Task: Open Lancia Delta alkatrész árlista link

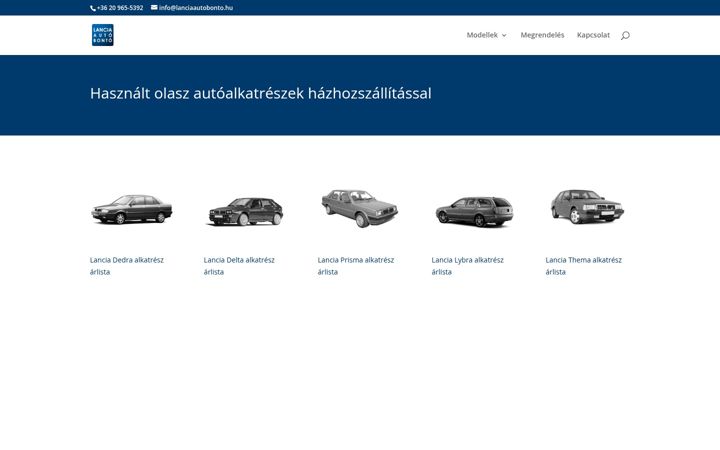Action: [239, 266]
